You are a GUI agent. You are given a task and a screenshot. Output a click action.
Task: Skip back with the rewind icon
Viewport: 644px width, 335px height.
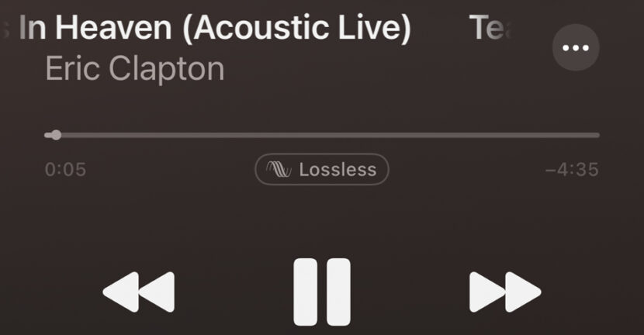pos(139,292)
